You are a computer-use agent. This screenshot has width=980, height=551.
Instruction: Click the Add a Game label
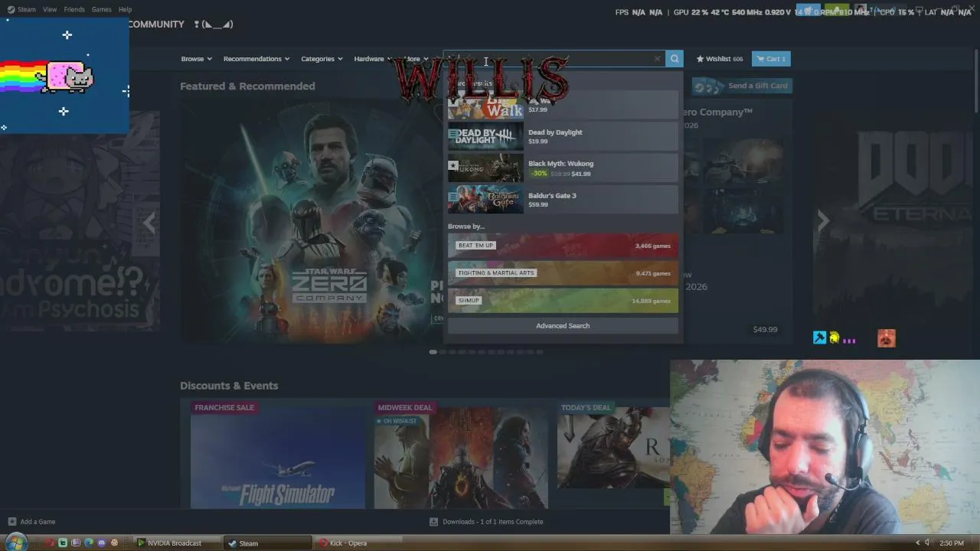point(38,522)
